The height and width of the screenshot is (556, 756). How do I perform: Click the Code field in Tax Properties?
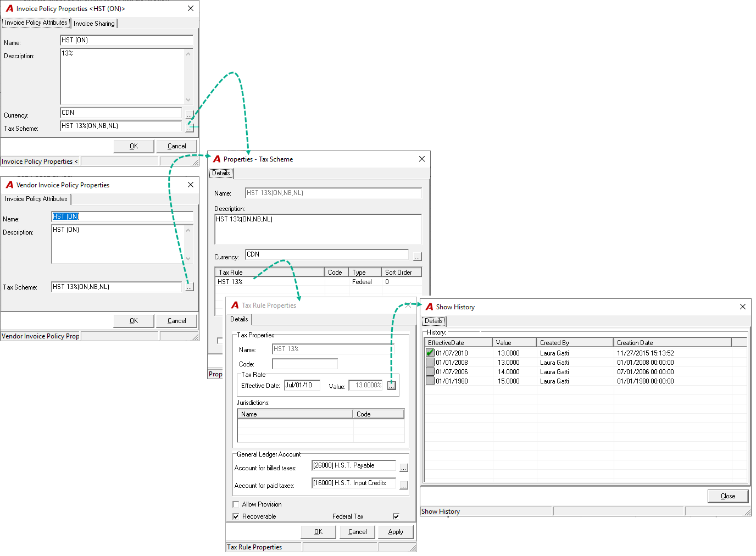click(305, 364)
